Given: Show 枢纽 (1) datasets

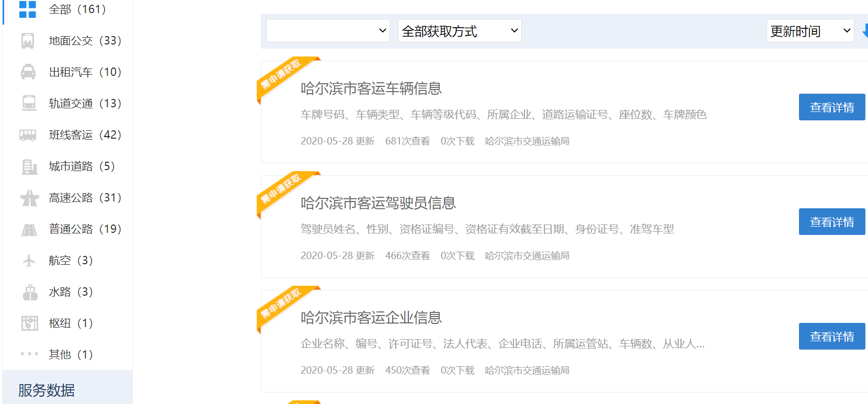Looking at the screenshot, I should (x=71, y=323).
